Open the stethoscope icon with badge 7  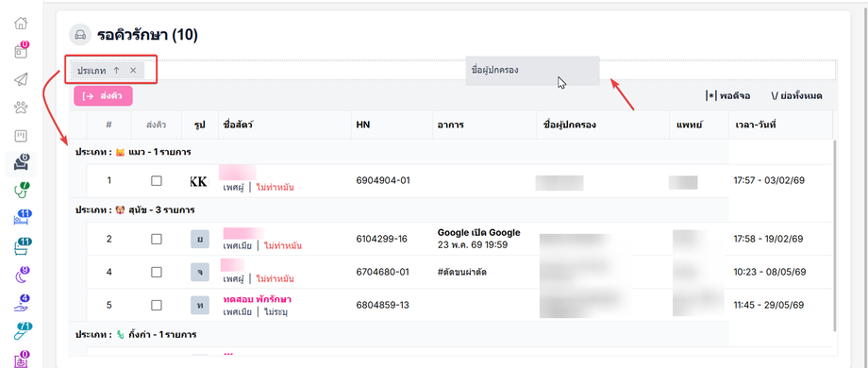[21, 191]
